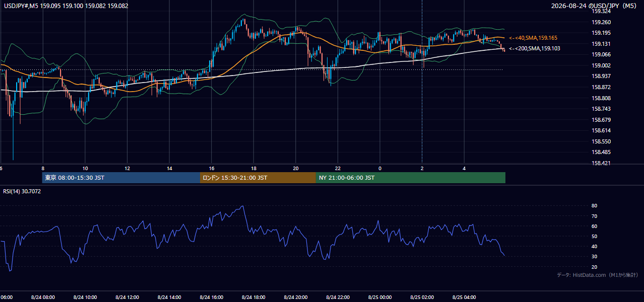The width and height of the screenshot is (644, 302).
Task: Click RSI scale value 80
Action: tap(595, 206)
